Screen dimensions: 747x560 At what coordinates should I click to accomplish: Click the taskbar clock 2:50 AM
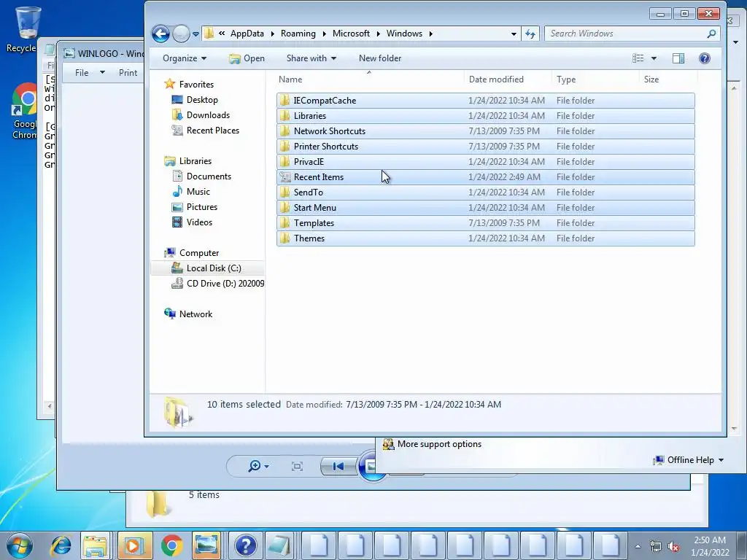pos(710,545)
